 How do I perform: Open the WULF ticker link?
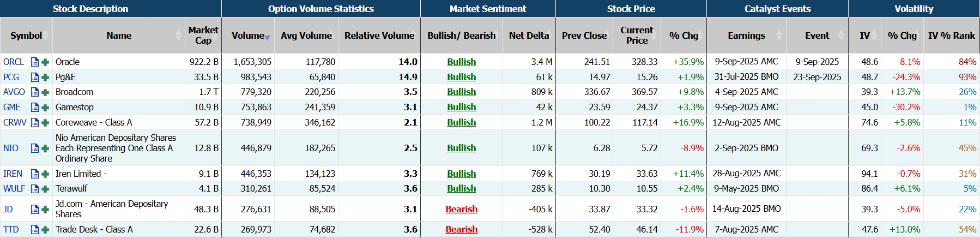(14, 189)
